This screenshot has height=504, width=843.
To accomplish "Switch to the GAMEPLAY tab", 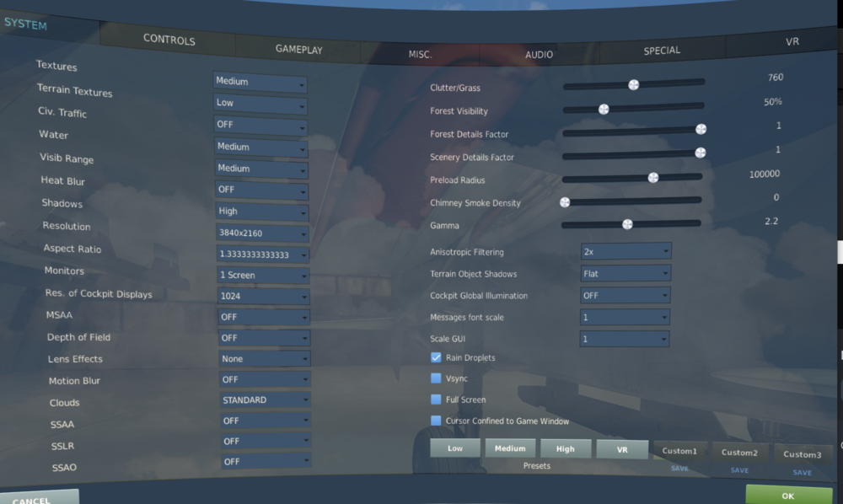I will tap(297, 50).
